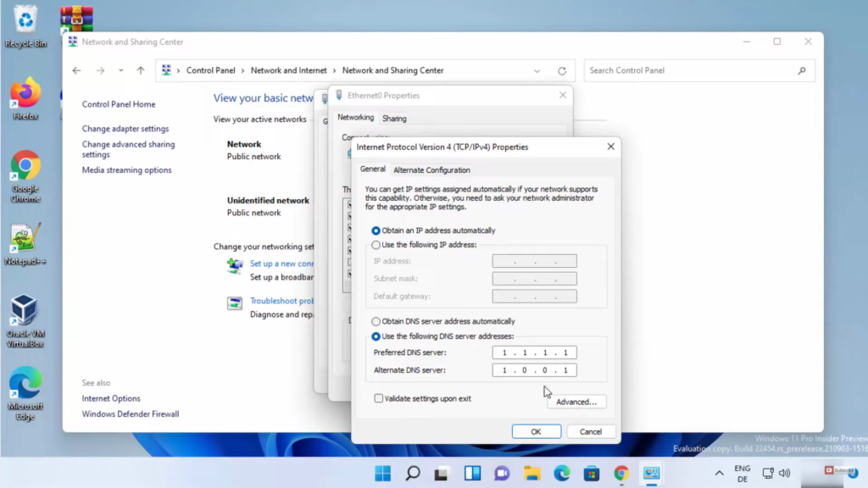Open taskbar Search magnifier icon
Image resolution: width=868 pixels, height=488 pixels.
[x=413, y=473]
